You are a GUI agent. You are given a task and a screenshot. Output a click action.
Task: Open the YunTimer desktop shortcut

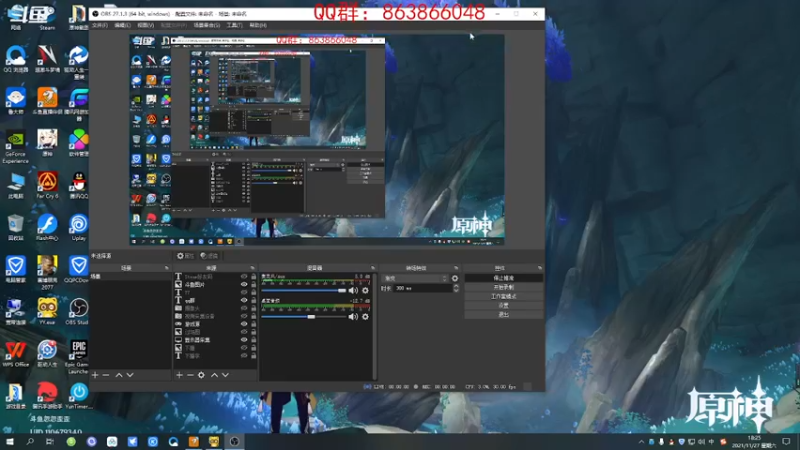[79, 396]
